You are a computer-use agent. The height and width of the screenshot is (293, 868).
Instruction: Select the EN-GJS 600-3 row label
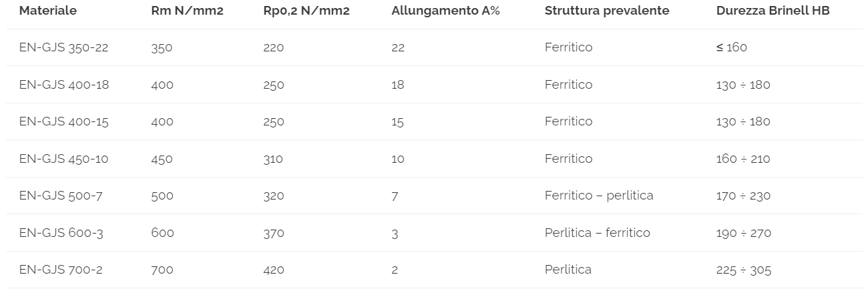click(60, 233)
